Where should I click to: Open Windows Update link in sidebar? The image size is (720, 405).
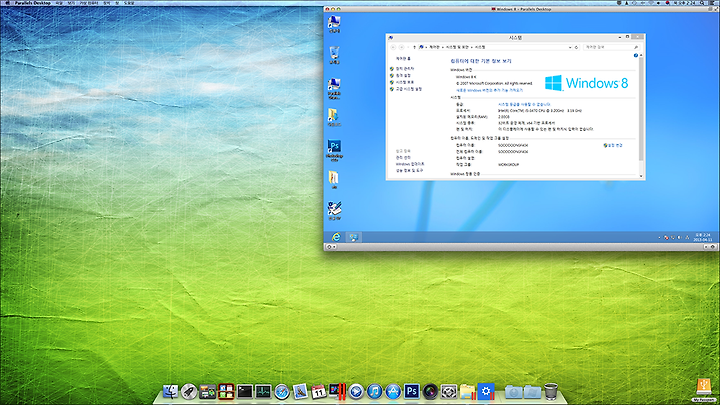410,164
